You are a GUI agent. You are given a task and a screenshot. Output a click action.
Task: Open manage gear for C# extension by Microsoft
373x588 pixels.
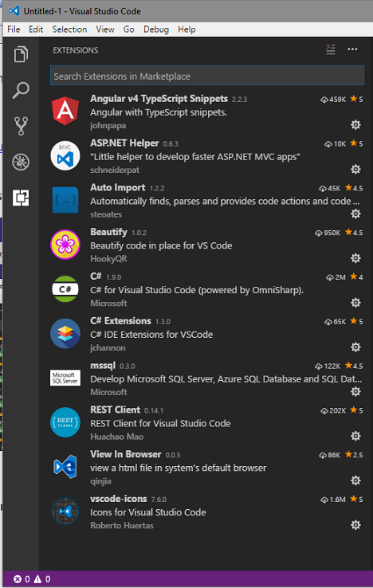[355, 303]
